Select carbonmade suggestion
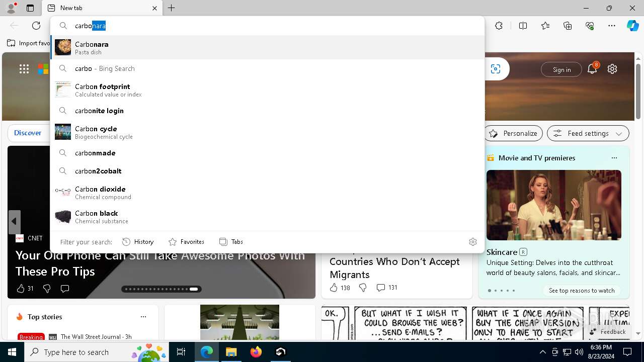The height and width of the screenshot is (362, 644). tap(267, 153)
